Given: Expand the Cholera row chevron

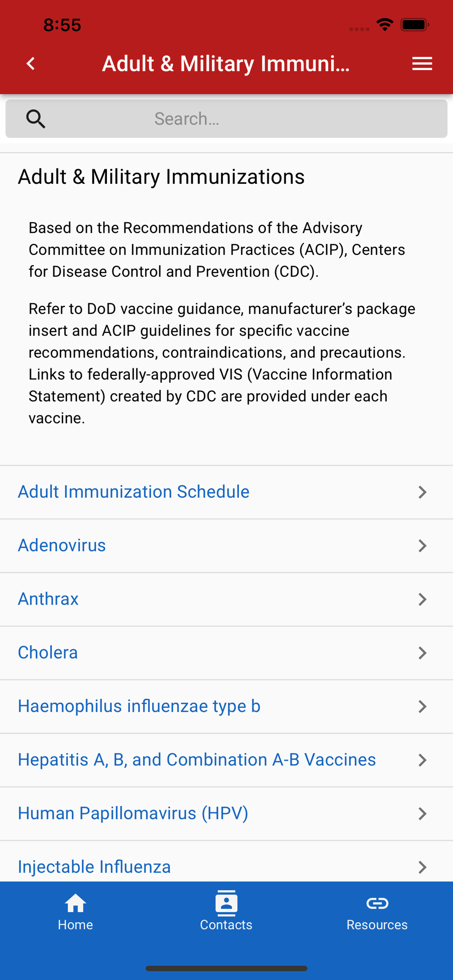Looking at the screenshot, I should click(x=422, y=653).
